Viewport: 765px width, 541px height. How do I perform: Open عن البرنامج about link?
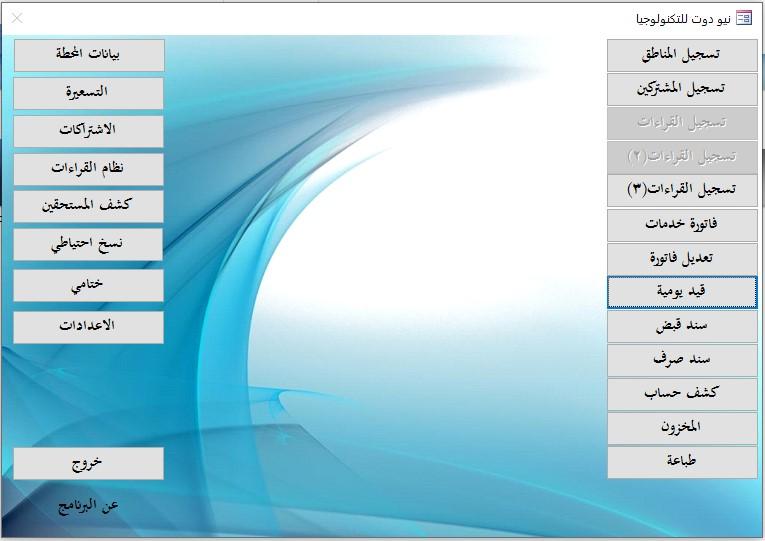point(88,507)
